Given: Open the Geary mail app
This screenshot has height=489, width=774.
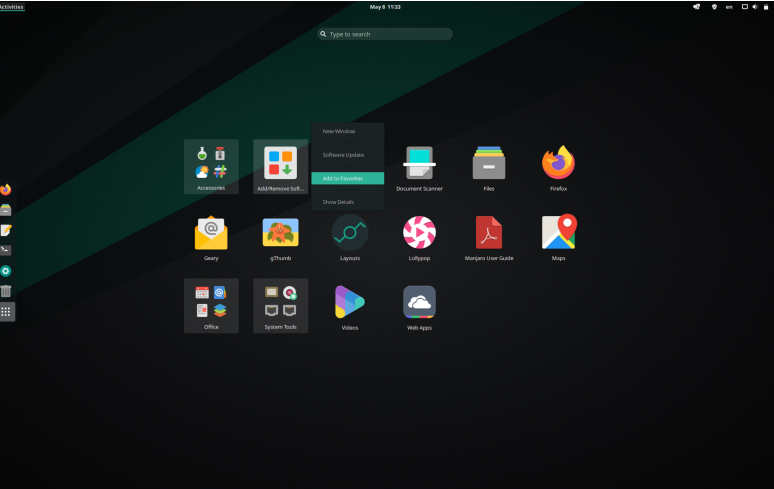Looking at the screenshot, I should [211, 237].
